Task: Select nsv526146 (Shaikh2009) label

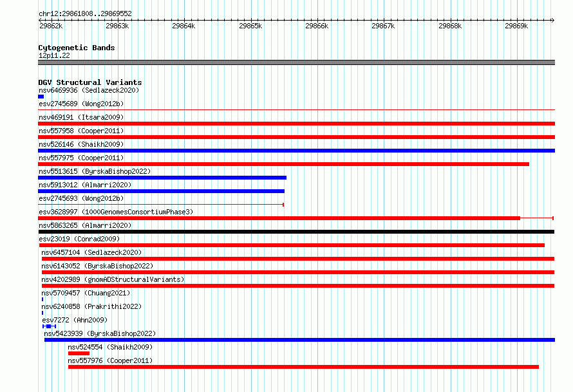Action: click(x=81, y=144)
